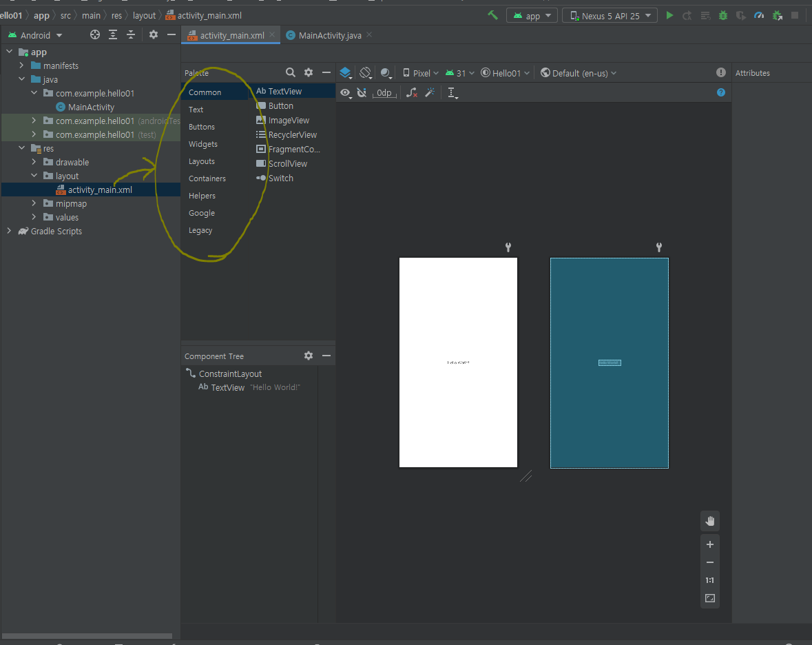Open Component Tree settings gear
This screenshot has height=645, width=812.
(309, 356)
